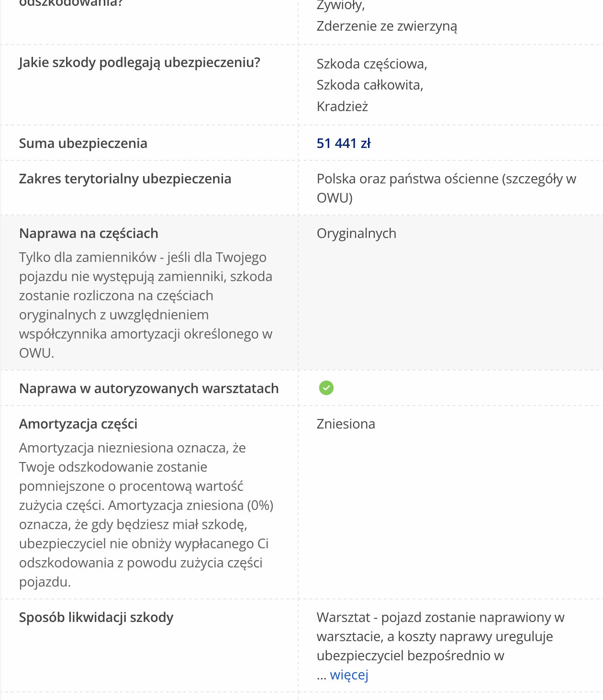Select the 'Suma ubezpieczenia' row label
603x700 pixels.
pyautogui.click(x=83, y=143)
